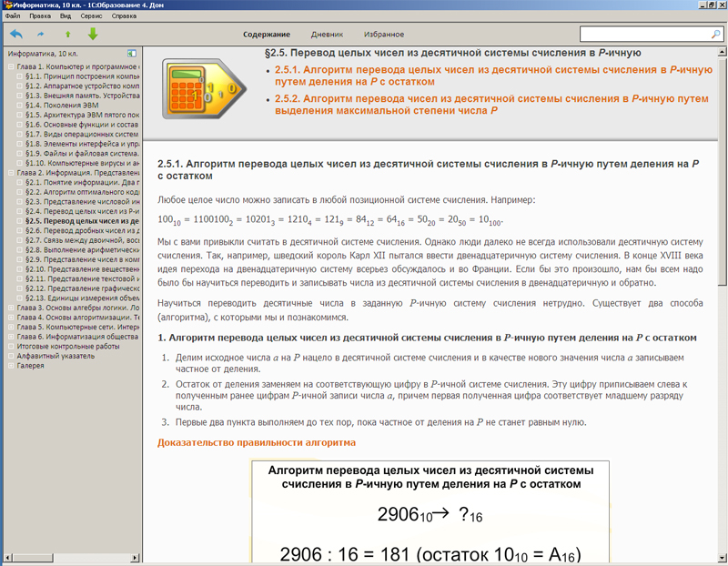Open Доказательство правильности алгоритма link

point(256,443)
